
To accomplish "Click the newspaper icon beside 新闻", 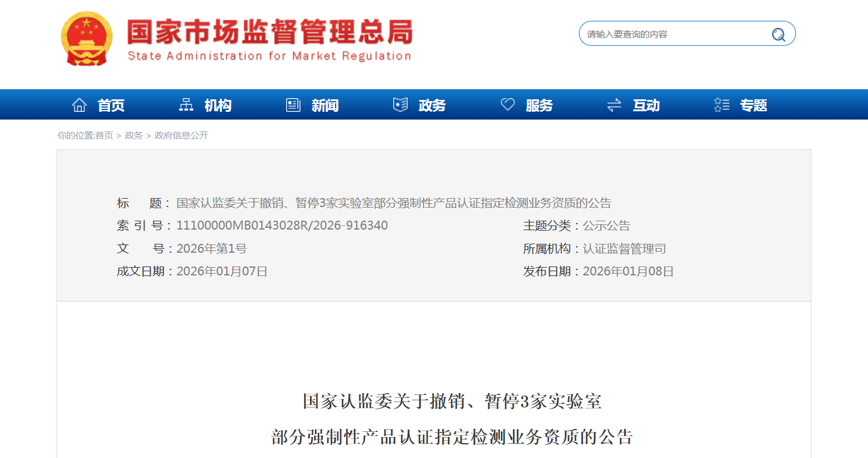I will pos(293,105).
